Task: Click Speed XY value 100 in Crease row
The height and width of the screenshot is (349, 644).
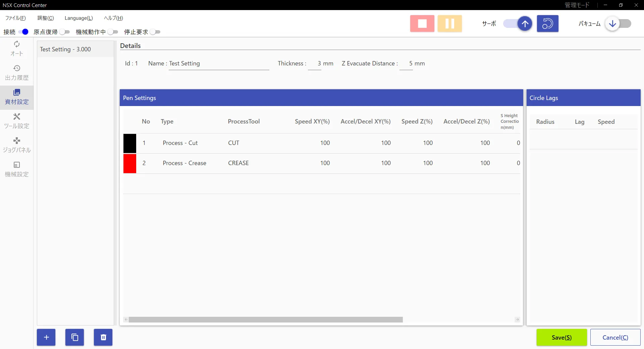Action: click(x=325, y=163)
